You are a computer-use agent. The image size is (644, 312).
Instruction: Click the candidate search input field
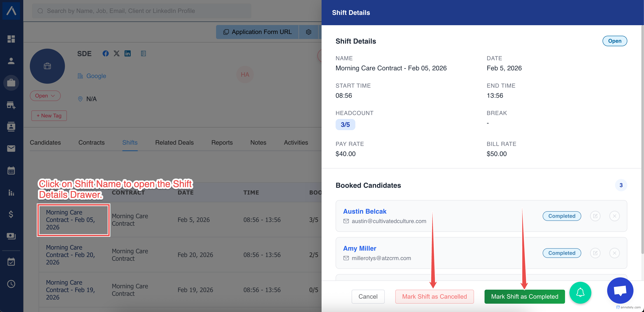point(141,11)
